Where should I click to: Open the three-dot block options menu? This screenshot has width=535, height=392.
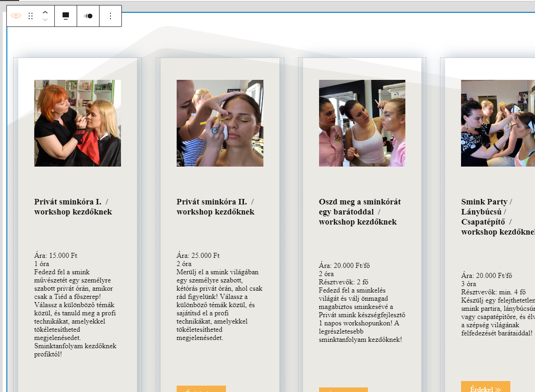point(110,16)
